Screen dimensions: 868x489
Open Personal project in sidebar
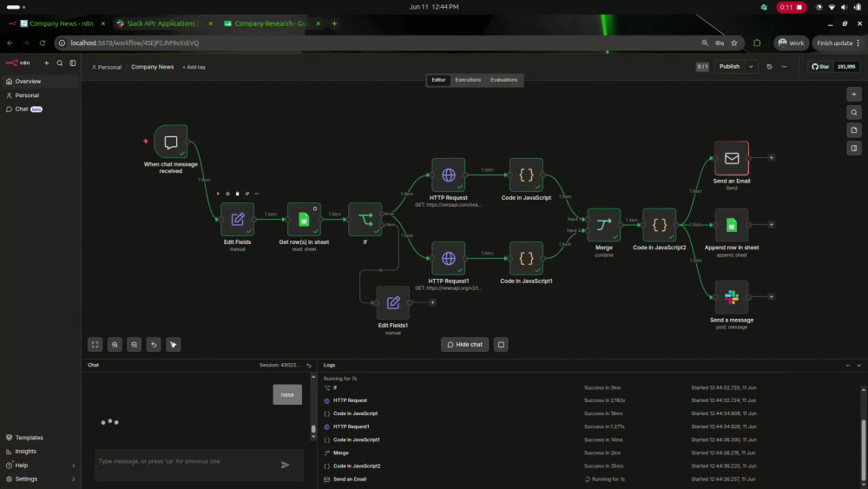click(40, 96)
